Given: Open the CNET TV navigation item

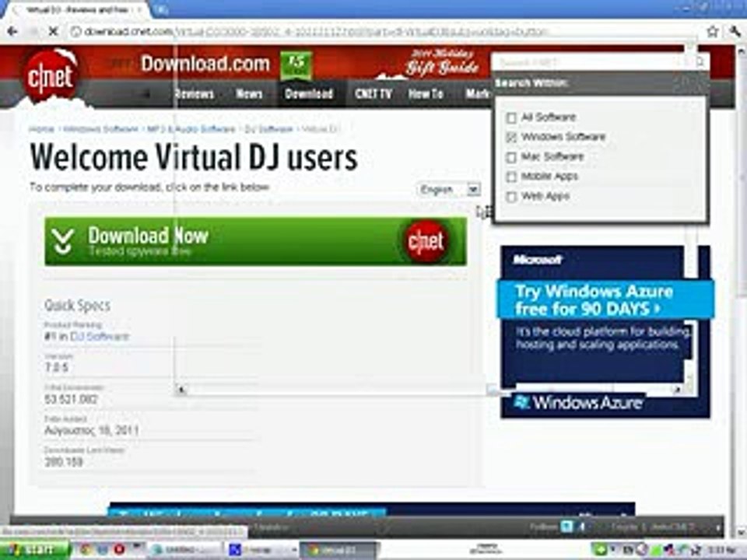Looking at the screenshot, I should 373,94.
